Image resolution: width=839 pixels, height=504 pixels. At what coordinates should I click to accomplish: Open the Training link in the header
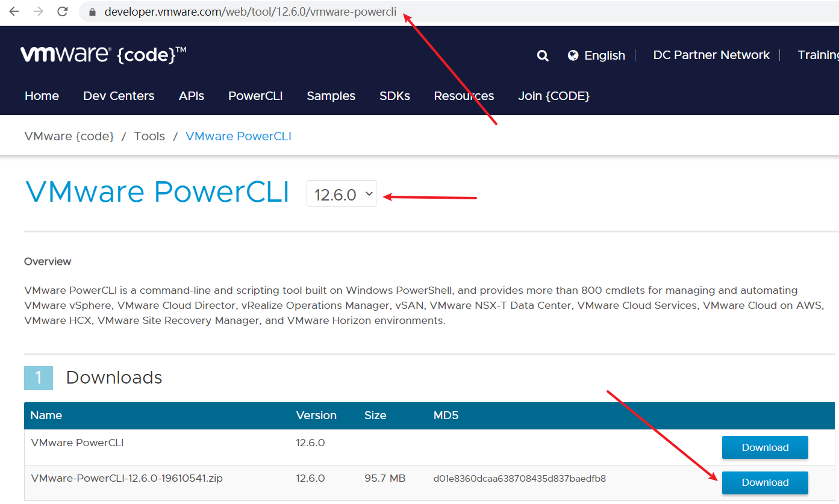pyautogui.click(x=818, y=55)
